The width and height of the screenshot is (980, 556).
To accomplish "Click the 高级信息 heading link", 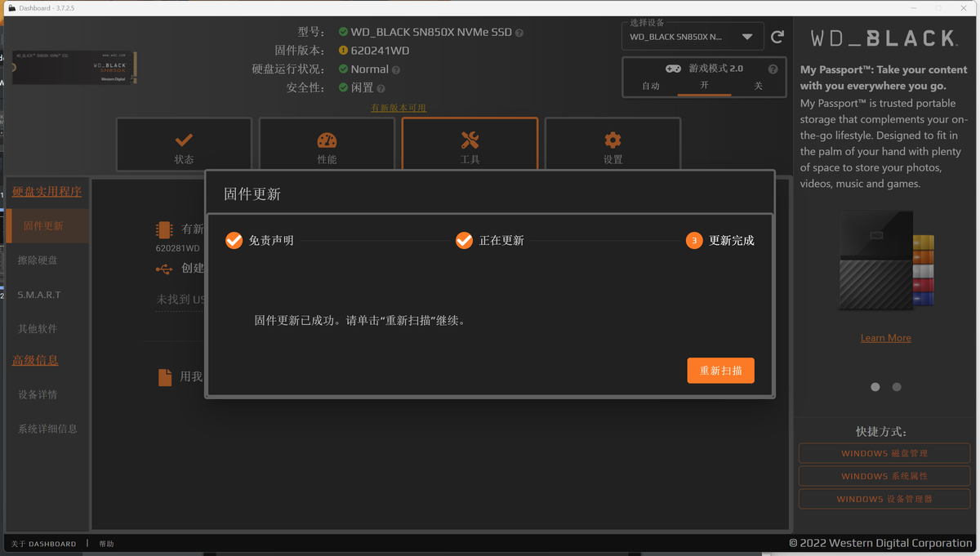I will point(35,360).
